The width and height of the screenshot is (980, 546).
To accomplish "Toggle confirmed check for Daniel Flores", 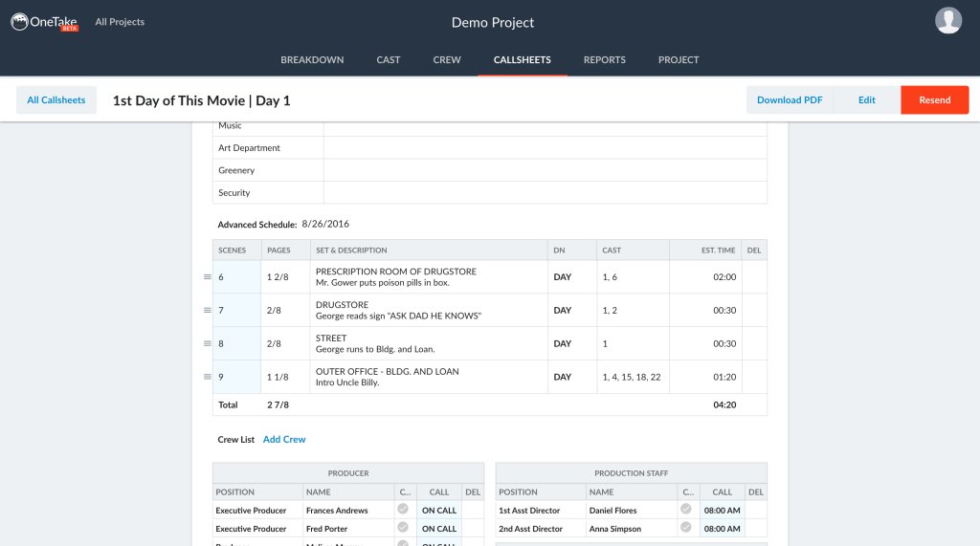I will click(x=686, y=509).
